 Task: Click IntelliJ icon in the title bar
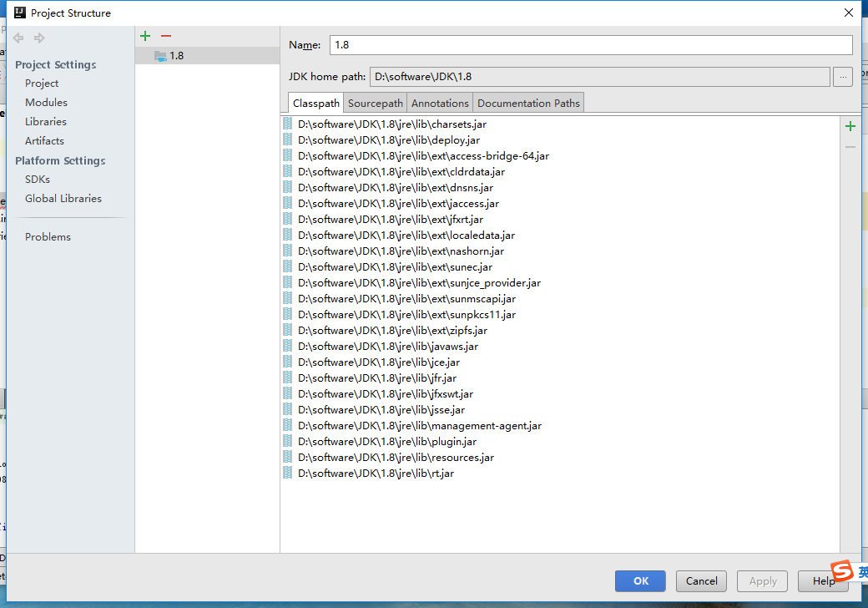[x=19, y=13]
